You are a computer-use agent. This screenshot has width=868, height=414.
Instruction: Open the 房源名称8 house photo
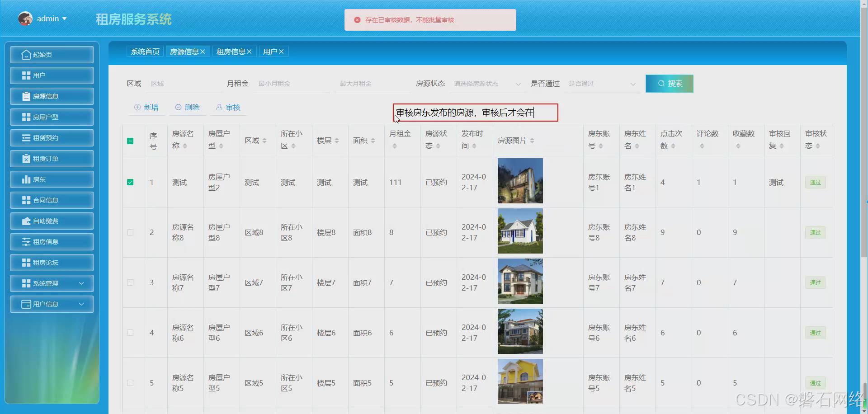click(x=520, y=231)
